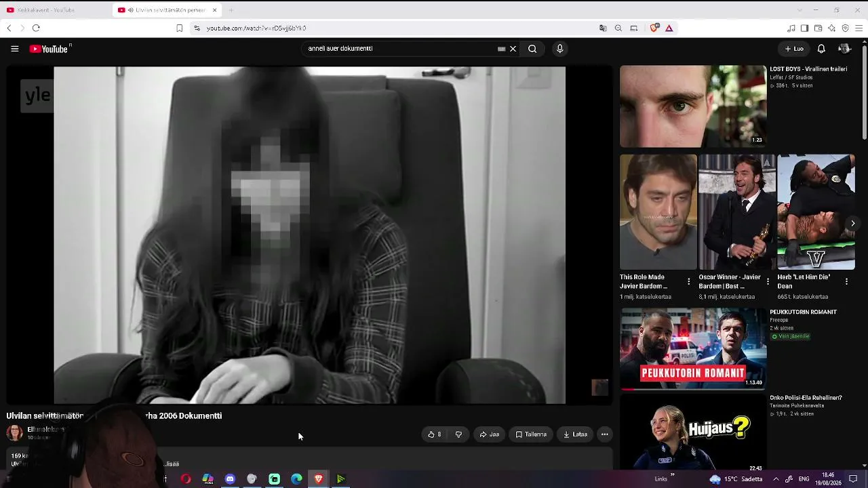Open Brave Rewards triangle icon
Viewport: 868px width, 488px height.
(x=669, y=28)
